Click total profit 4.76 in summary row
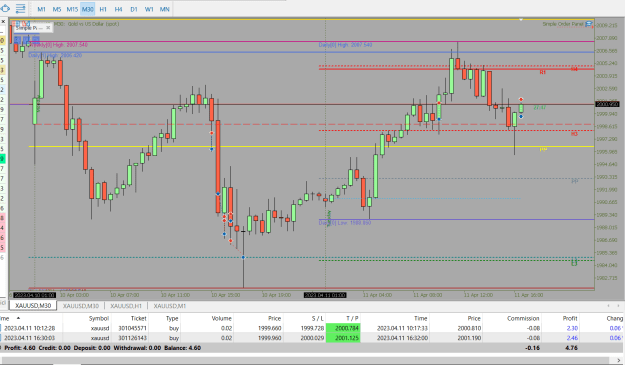This screenshot has width=625, height=365. (x=572, y=348)
